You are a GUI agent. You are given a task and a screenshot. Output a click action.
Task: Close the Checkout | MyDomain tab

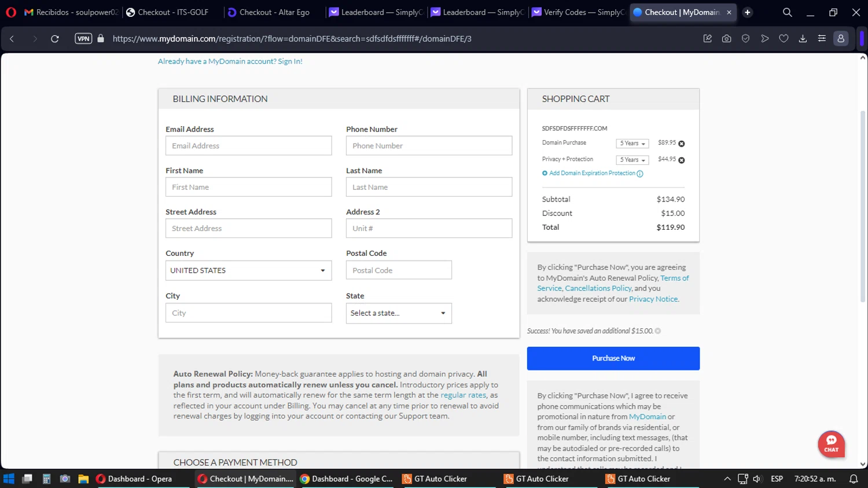pyautogui.click(x=729, y=12)
